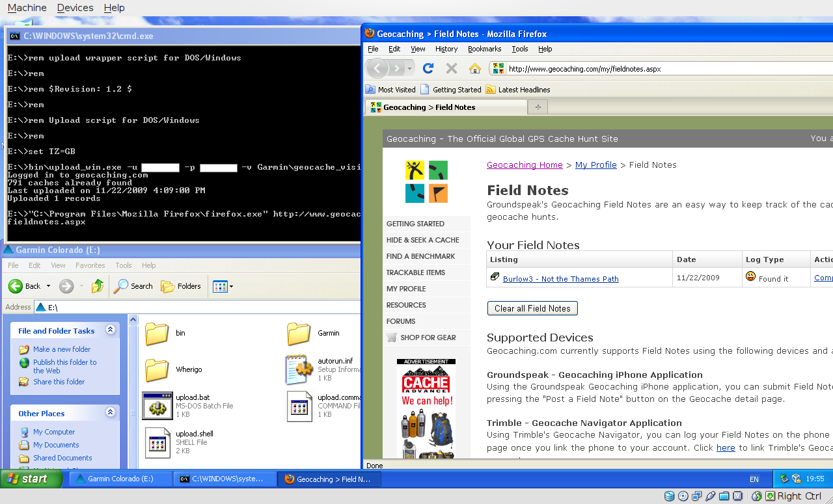Viewport: 833px width, 504px height.
Task: Open the Garmin folder icon
Action: 299,333
